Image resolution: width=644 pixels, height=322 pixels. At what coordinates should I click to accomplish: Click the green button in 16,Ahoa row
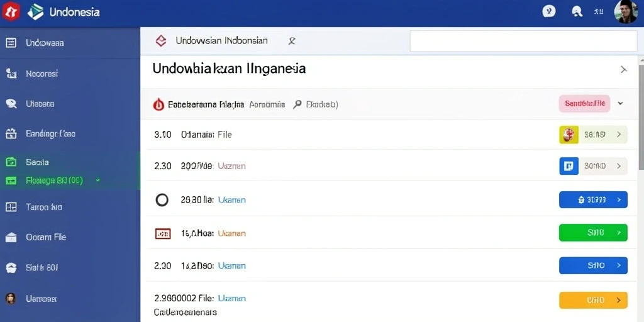pos(593,233)
